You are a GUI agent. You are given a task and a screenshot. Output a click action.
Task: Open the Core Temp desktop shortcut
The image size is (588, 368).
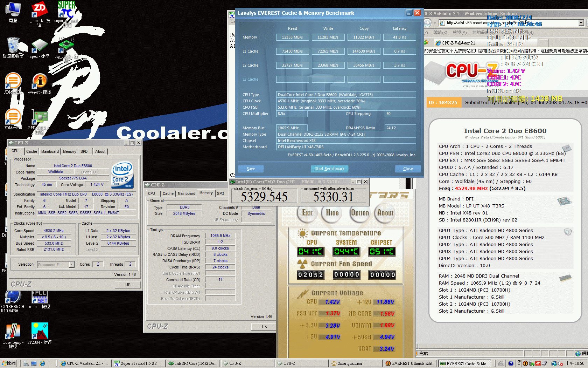[x=13, y=336]
